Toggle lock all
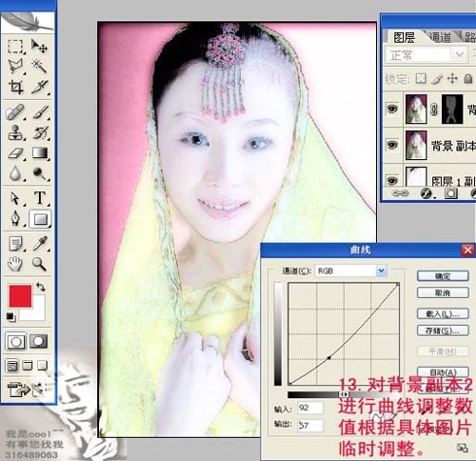 (x=468, y=78)
